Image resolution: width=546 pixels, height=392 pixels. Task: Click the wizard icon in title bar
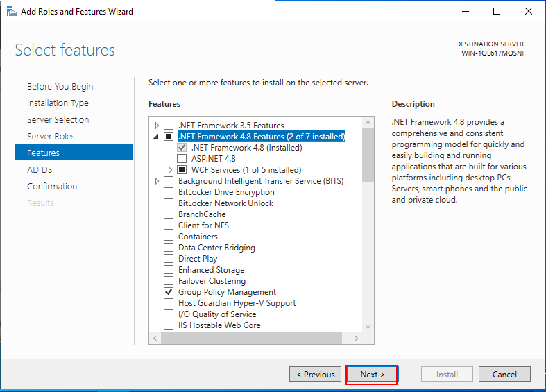point(12,12)
